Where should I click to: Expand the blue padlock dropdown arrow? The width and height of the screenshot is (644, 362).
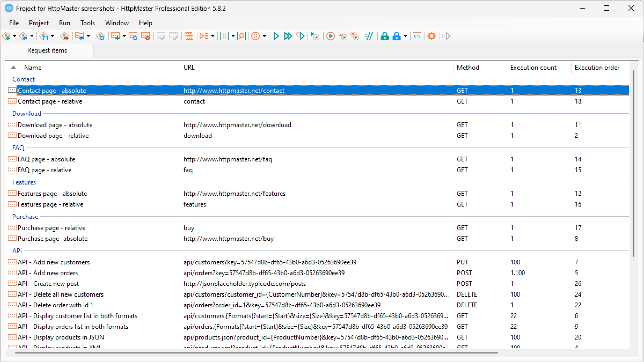406,36
